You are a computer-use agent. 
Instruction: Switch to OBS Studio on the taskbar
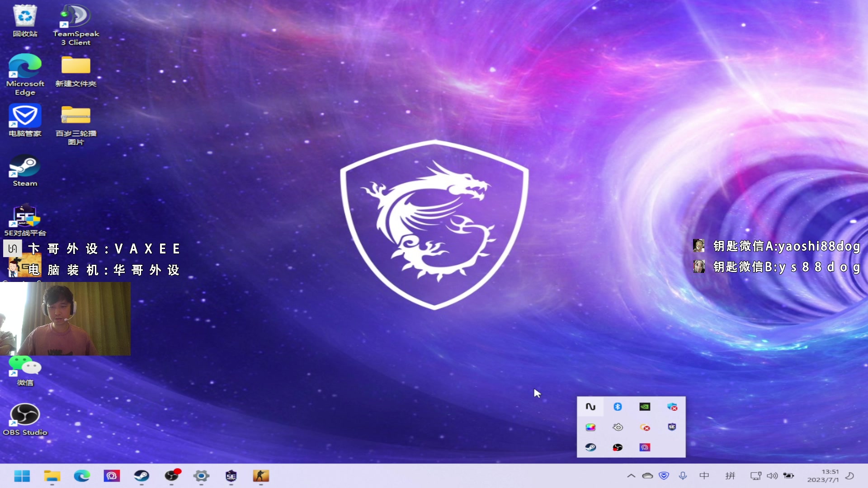(x=172, y=476)
